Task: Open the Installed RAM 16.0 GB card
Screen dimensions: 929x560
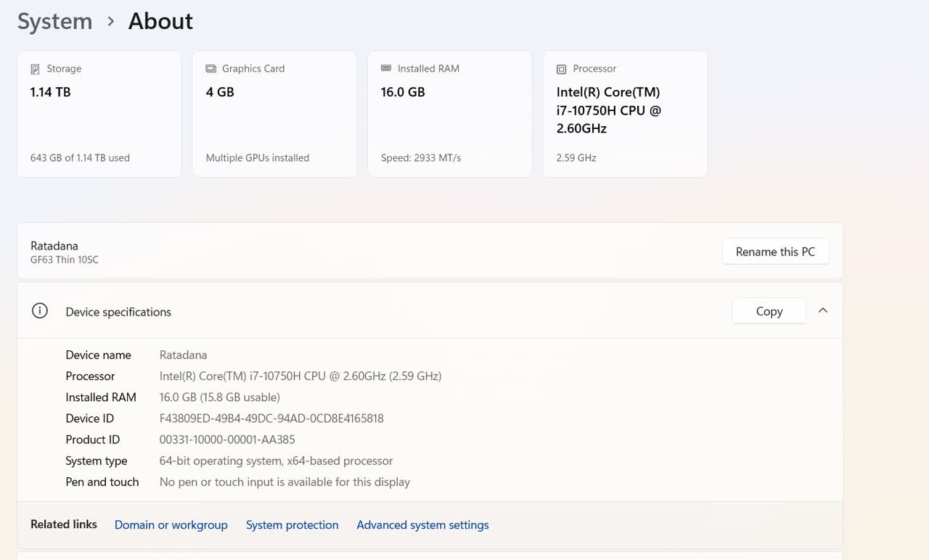Action: pyautogui.click(x=450, y=114)
